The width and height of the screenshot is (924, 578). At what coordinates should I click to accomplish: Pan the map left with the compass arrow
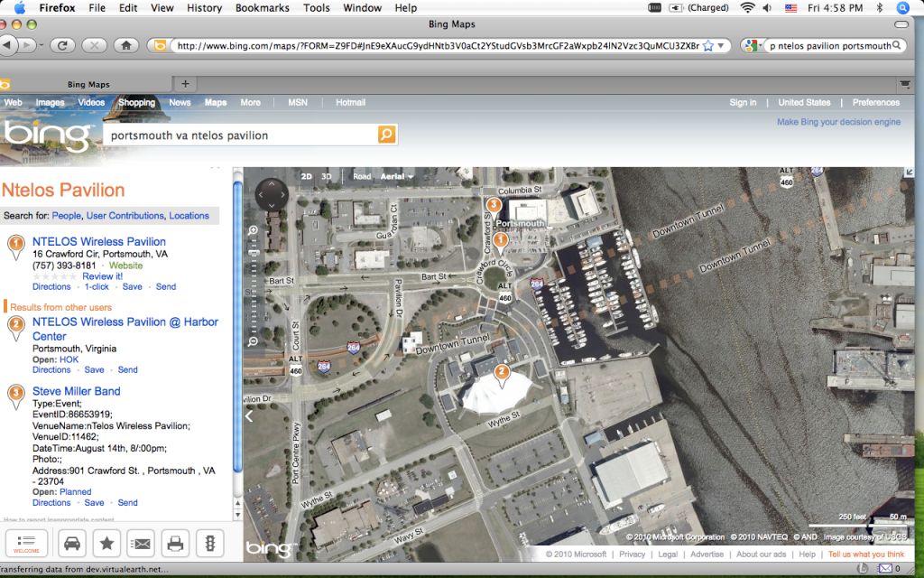pyautogui.click(x=261, y=194)
